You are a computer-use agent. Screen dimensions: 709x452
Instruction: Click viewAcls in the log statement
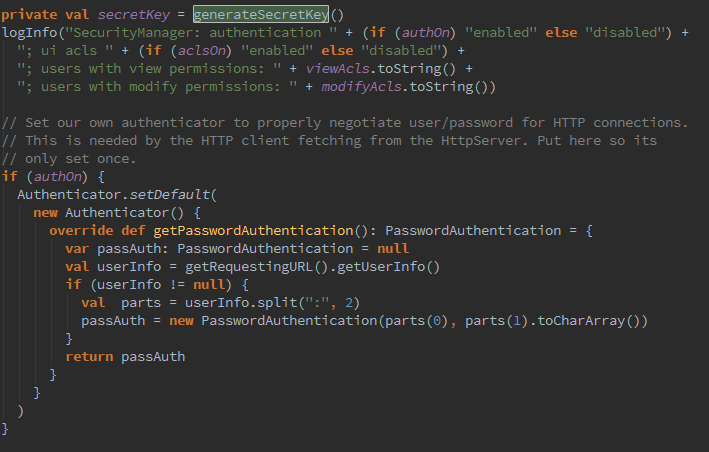tap(338, 69)
